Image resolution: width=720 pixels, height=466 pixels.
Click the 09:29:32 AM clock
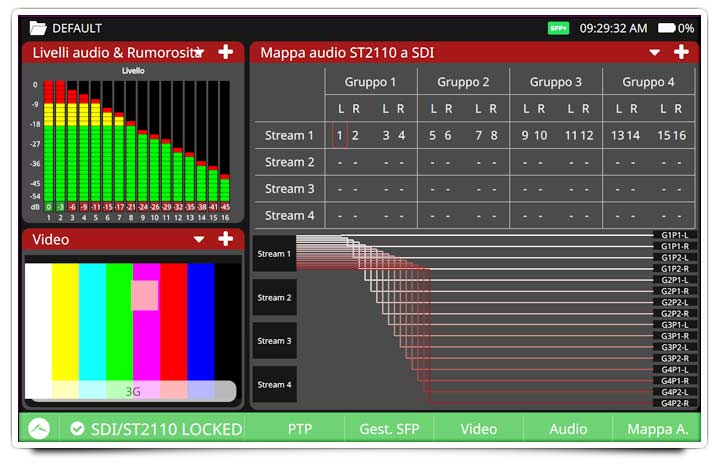click(613, 28)
